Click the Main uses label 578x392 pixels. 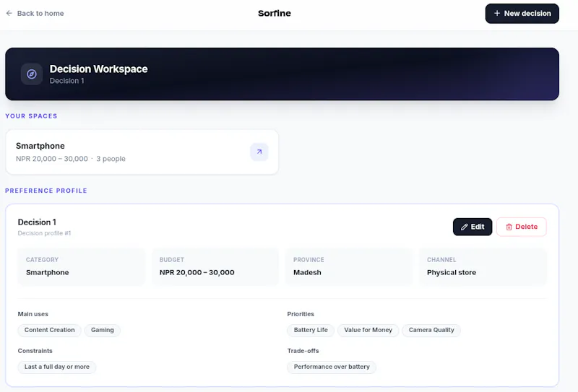click(33, 314)
